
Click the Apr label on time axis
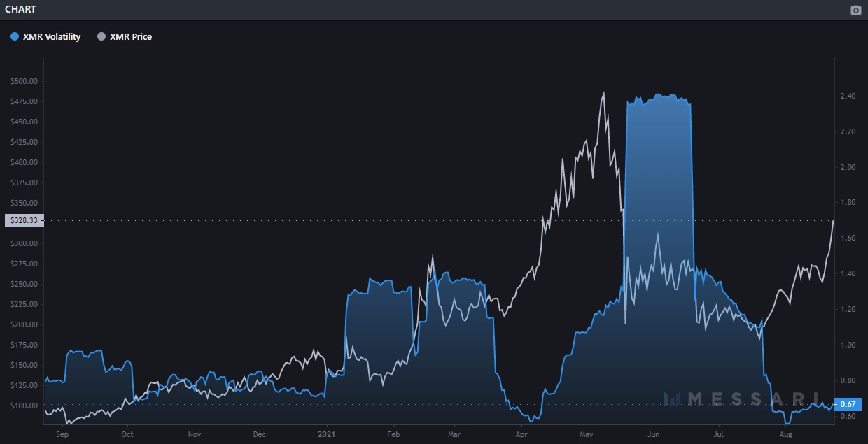[x=522, y=434]
